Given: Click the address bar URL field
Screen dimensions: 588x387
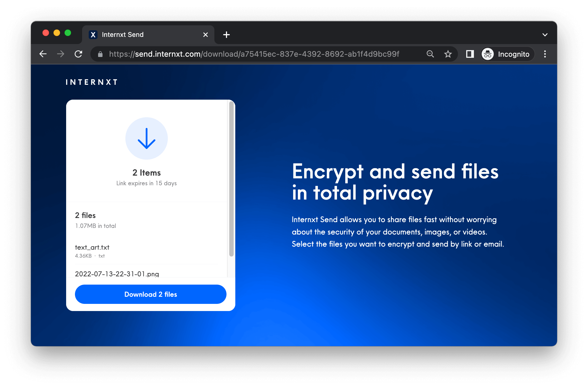Looking at the screenshot, I should point(253,54).
